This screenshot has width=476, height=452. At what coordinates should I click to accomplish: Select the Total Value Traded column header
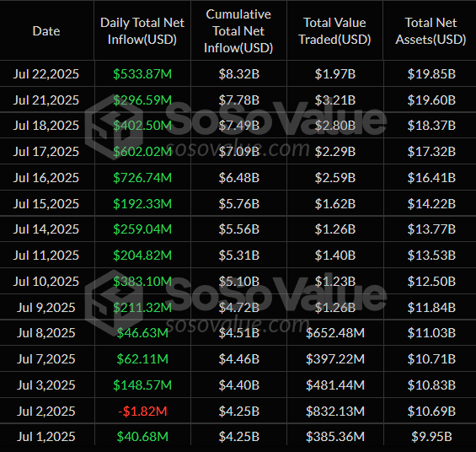pos(334,31)
